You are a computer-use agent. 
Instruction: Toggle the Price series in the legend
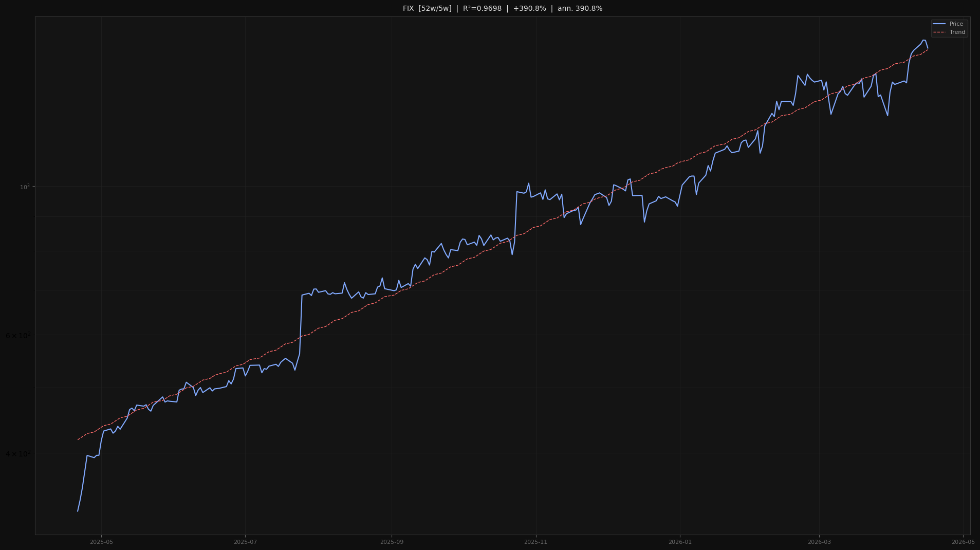(956, 24)
